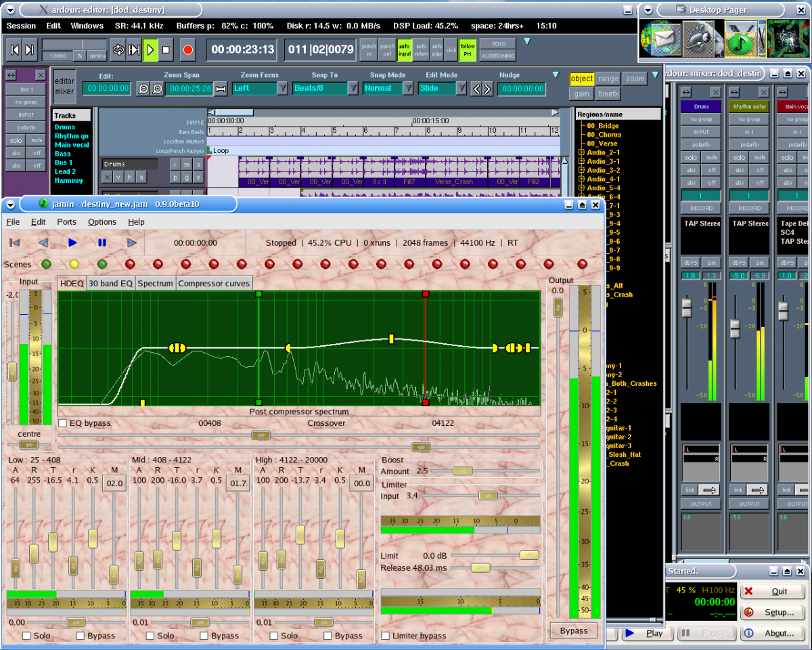
Task: Click the JAMin pause button
Action: pos(102,242)
